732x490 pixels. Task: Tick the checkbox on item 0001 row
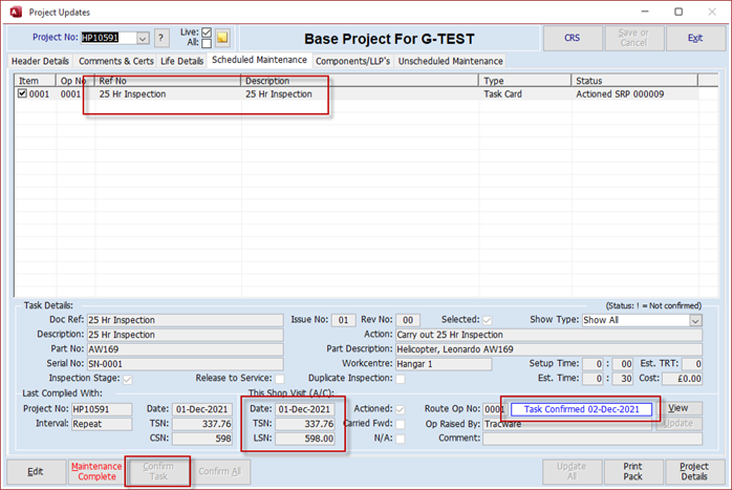(x=22, y=94)
